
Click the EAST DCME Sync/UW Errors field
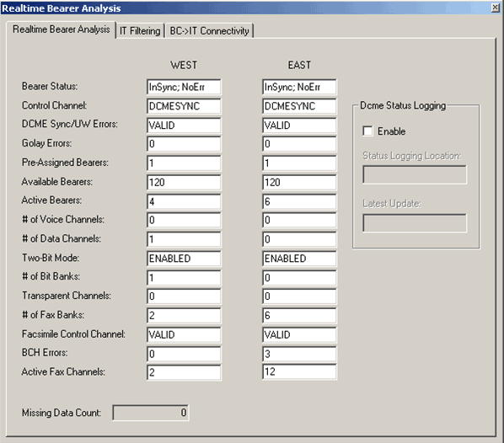click(299, 125)
